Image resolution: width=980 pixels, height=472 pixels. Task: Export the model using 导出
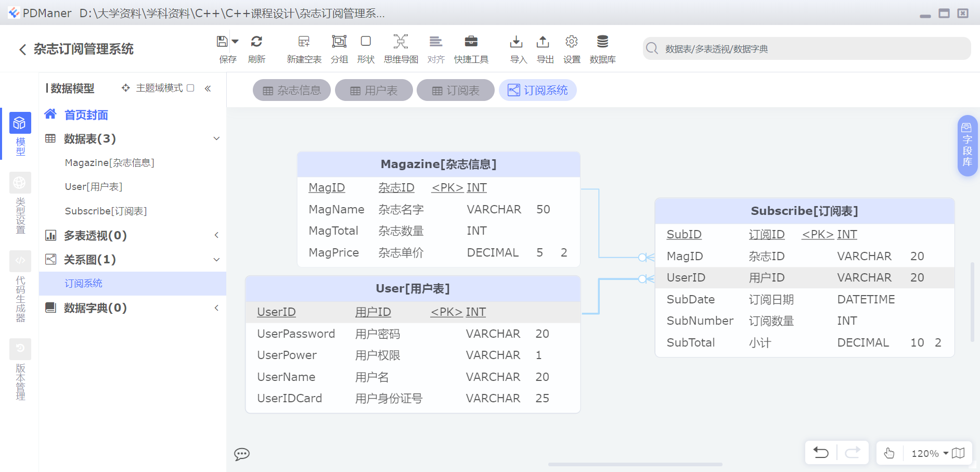click(x=544, y=48)
